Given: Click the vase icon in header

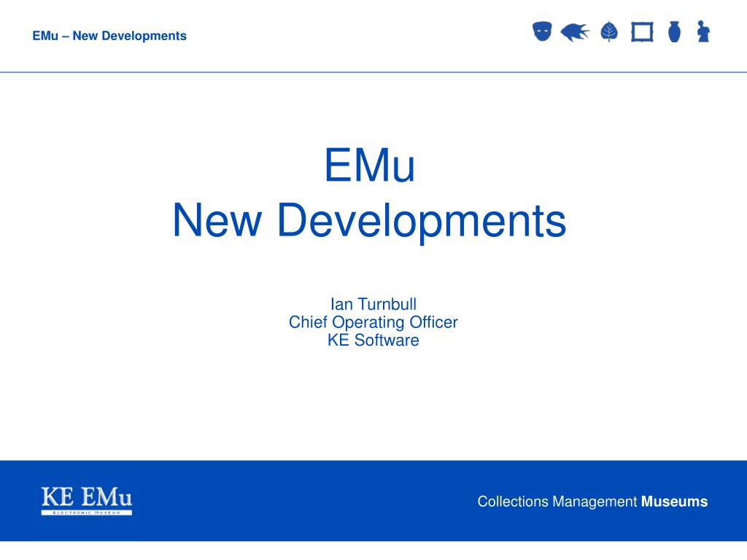Looking at the screenshot, I should (674, 31).
